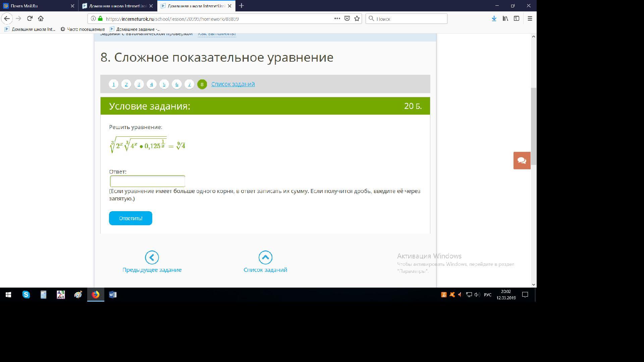Select current task number 8
The width and height of the screenshot is (644, 362).
point(202,84)
